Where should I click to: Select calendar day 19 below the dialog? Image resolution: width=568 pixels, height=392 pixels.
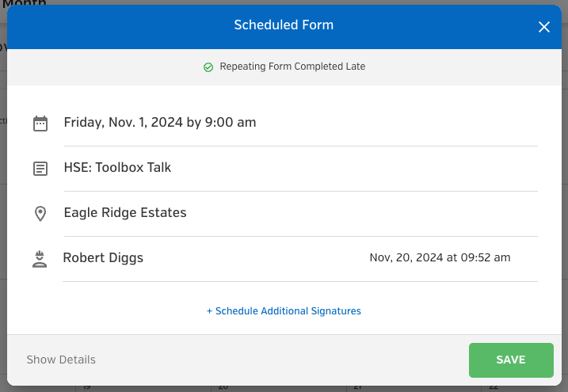86,388
